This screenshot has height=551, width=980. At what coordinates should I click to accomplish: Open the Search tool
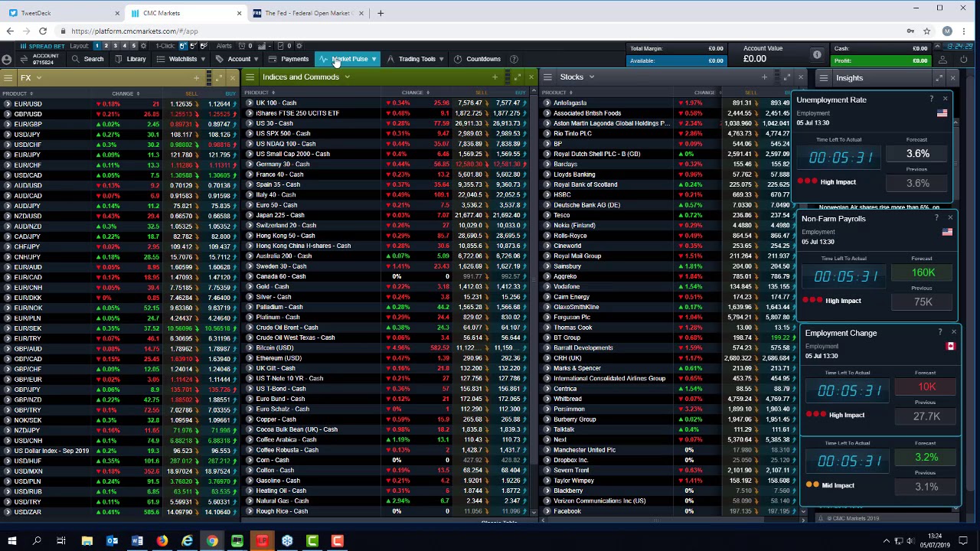(x=87, y=59)
